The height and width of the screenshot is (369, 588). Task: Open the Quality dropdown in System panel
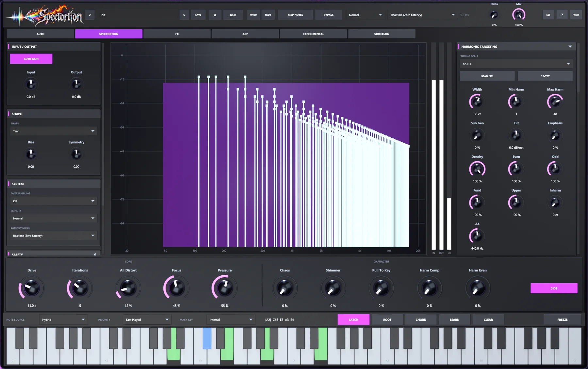[54, 218]
